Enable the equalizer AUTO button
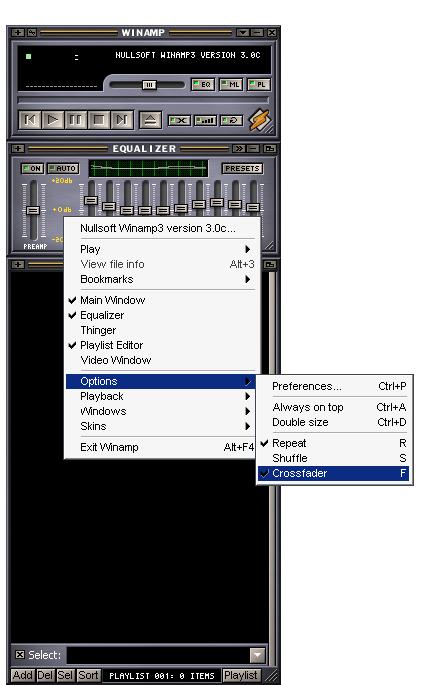 tap(63, 168)
